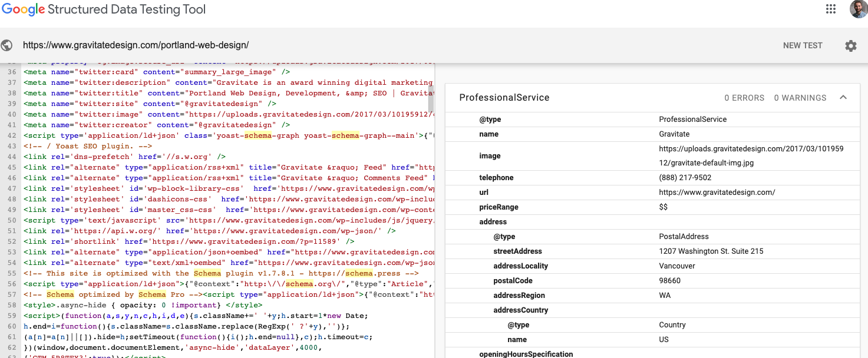Click the 'addressLocality' property label
Image resolution: width=868 pixels, height=358 pixels.
point(520,266)
